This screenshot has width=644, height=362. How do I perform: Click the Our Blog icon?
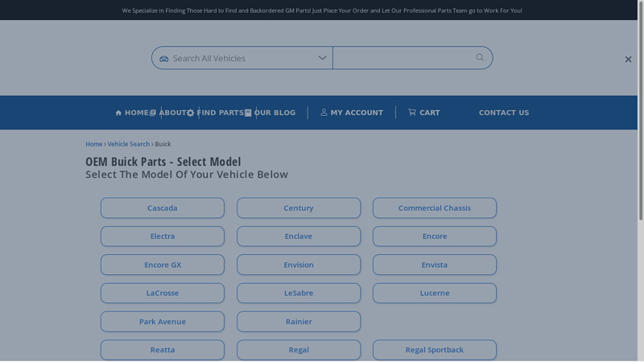pos(248,113)
